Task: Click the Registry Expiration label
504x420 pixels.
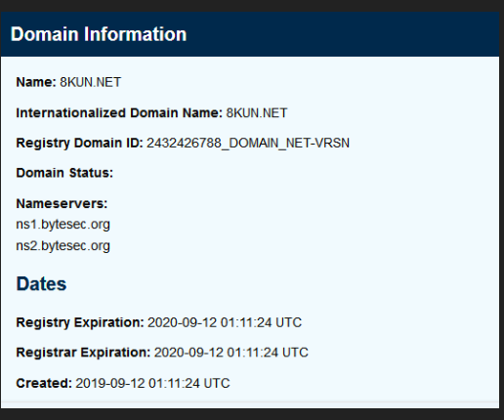Action: (80, 322)
